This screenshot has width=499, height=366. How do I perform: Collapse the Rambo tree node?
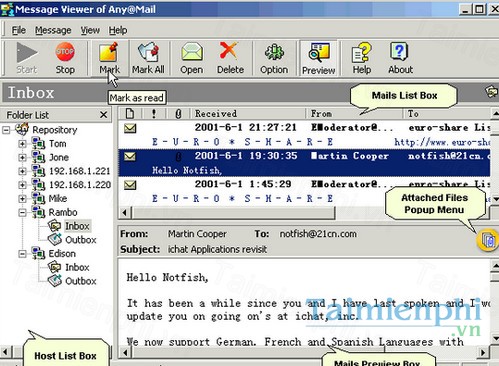[x=22, y=212]
